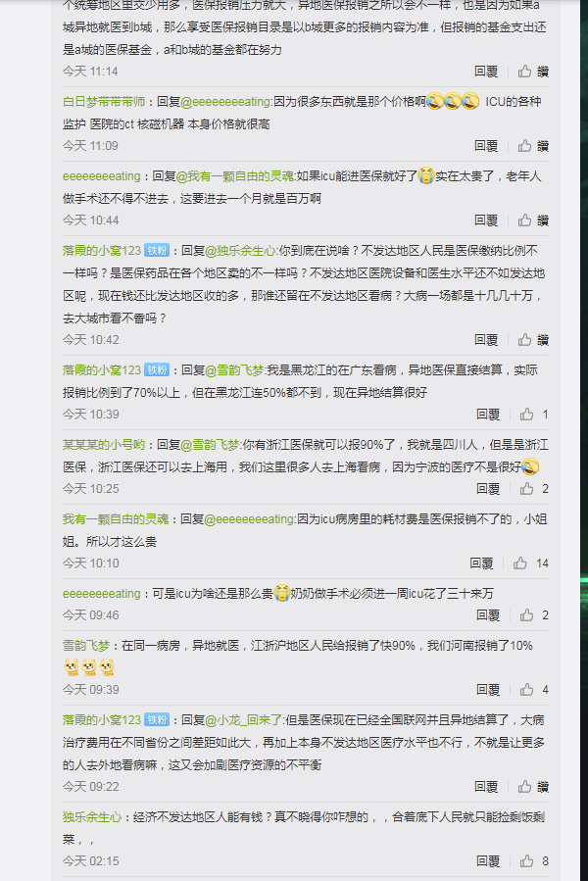Like the comment with 14 likes
This screenshot has height=881, width=588.
[530, 563]
